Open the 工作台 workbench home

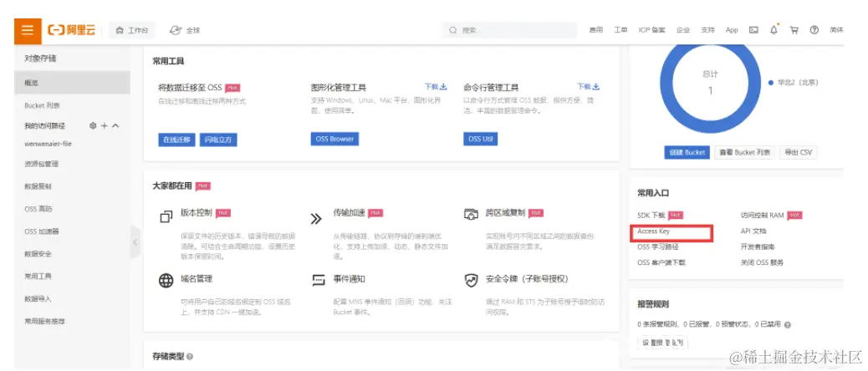click(x=132, y=30)
